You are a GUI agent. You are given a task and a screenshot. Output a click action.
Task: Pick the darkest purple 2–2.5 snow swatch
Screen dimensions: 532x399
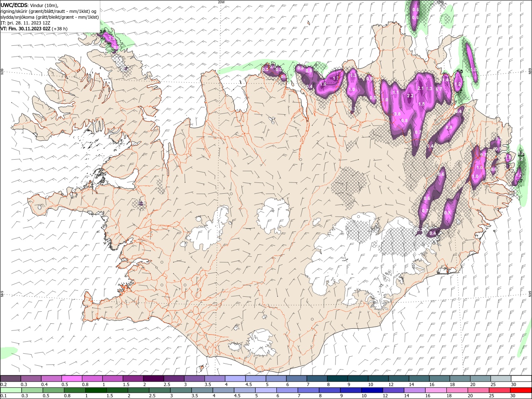tap(153, 378)
